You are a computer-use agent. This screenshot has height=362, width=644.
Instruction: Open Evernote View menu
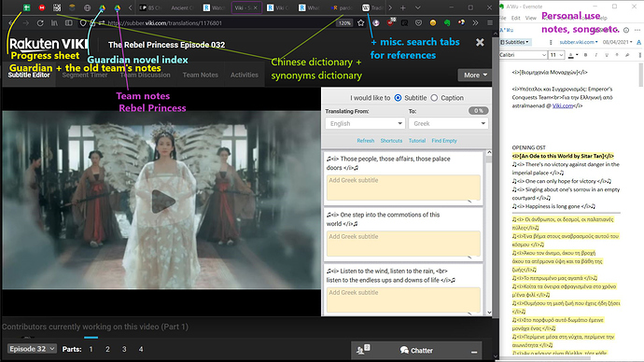click(x=531, y=18)
